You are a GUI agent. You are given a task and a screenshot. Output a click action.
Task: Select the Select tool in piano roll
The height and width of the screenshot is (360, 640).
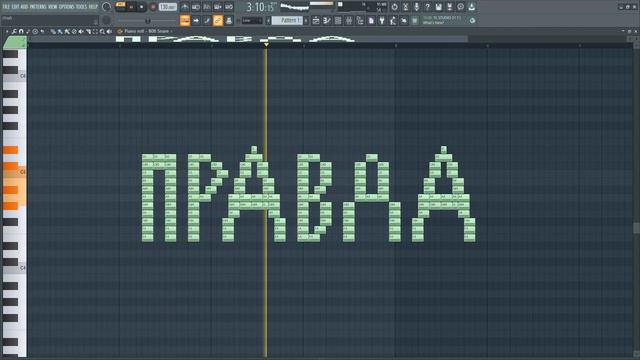(x=95, y=31)
